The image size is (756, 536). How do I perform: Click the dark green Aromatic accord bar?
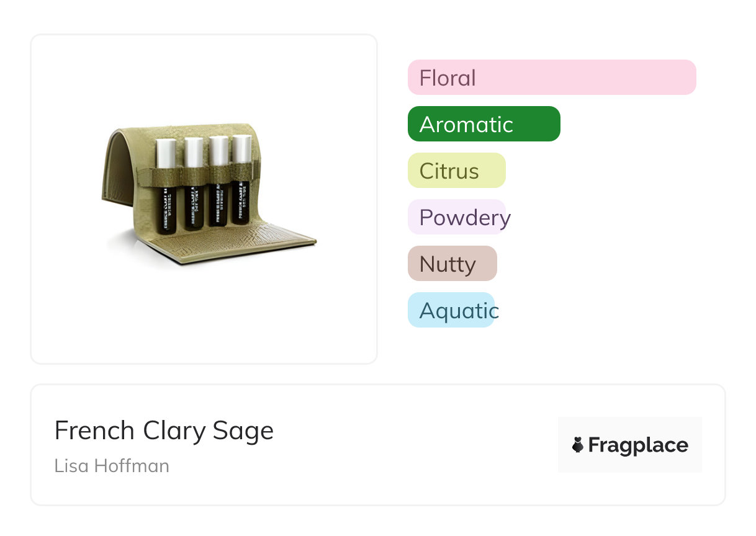pos(484,124)
